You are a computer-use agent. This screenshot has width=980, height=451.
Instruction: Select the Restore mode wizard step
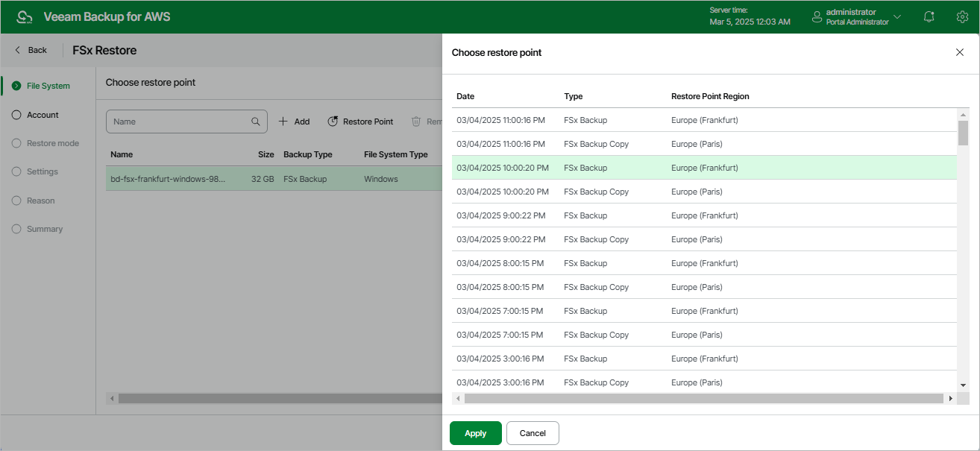coord(52,143)
